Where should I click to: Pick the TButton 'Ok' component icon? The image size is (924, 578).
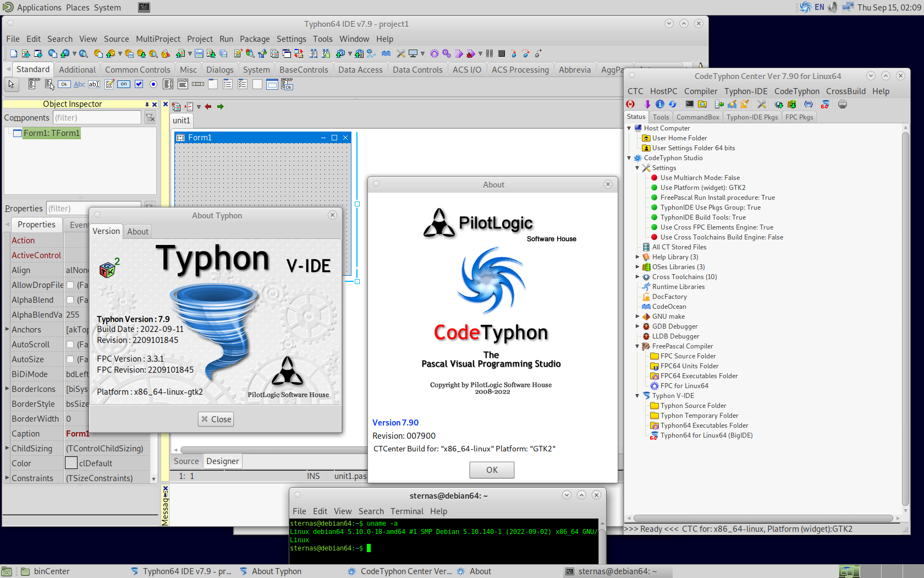coord(64,84)
